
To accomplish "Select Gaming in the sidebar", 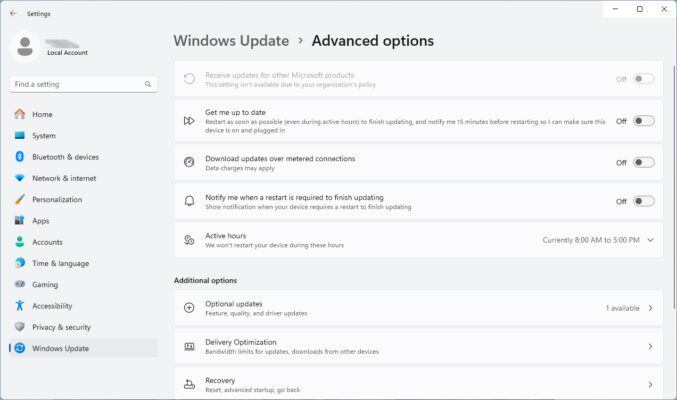I will (x=83, y=284).
